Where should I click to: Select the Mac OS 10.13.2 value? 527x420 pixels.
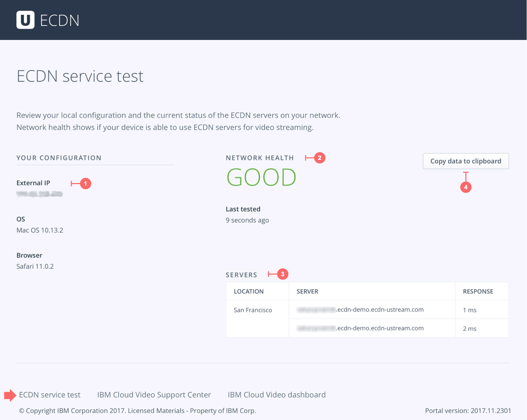tap(40, 230)
